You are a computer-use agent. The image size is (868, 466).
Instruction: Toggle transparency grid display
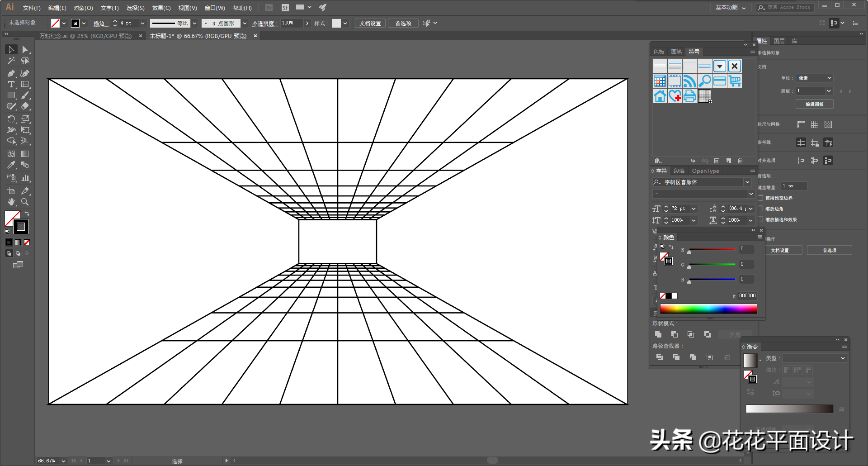828,124
